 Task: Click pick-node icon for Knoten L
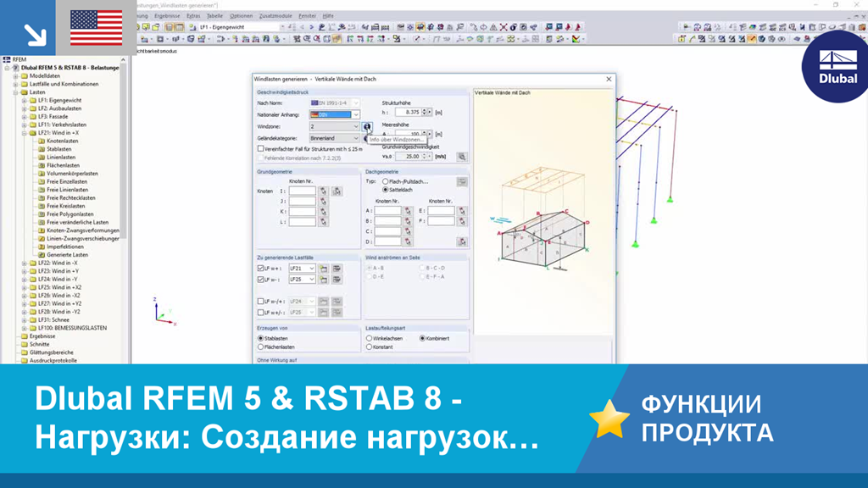[323, 222]
